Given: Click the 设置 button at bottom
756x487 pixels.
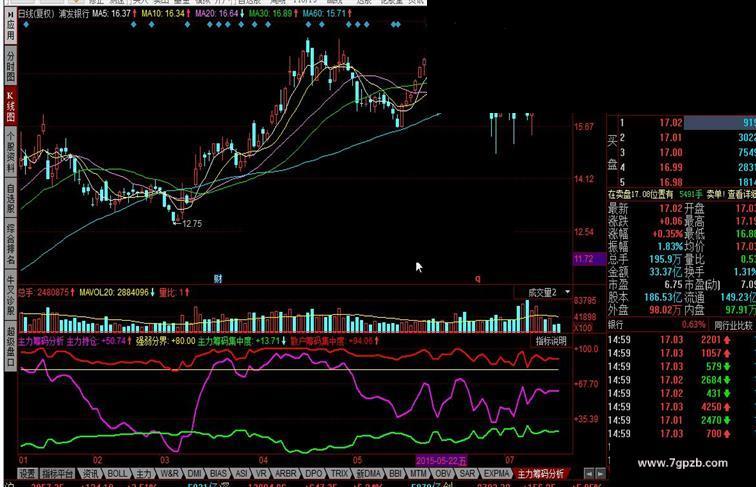Looking at the screenshot, I should click(x=27, y=473).
